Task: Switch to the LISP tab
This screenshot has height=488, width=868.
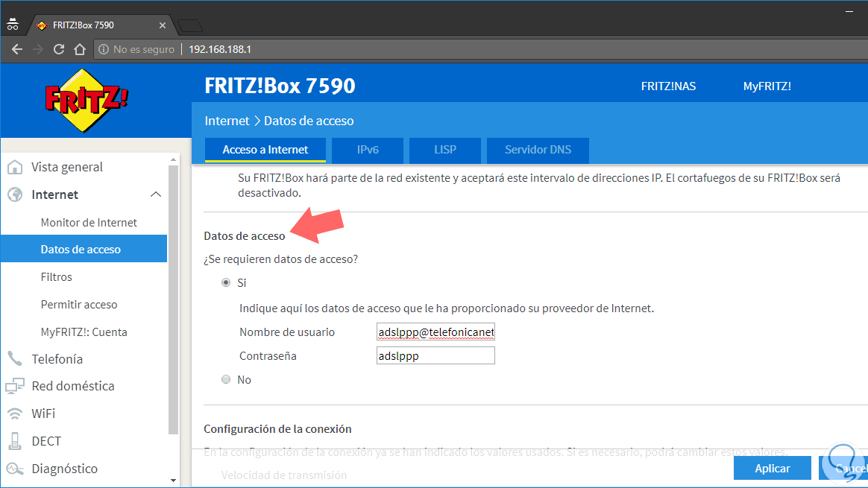Action: point(445,150)
